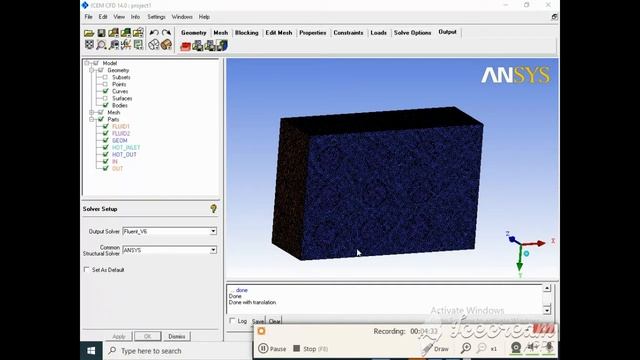Open the Edit Parameters icon
Image resolution: width=640 pixels, height=360 pixels.
(x=210, y=46)
